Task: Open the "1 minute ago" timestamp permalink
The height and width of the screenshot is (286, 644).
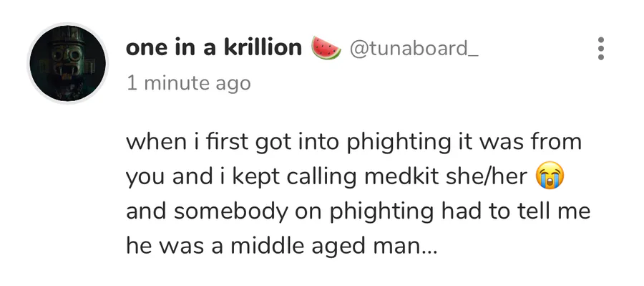Action: [x=188, y=83]
